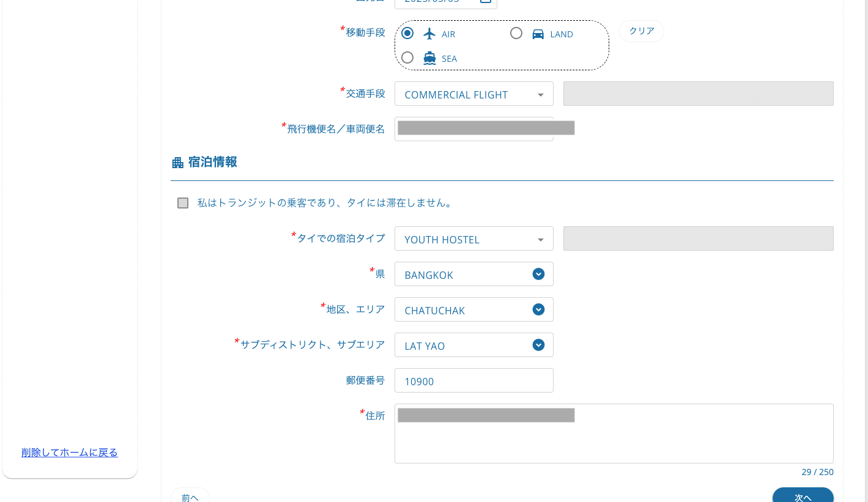Click the 郵便番号 label
Screen dimensions: 868x502
[365, 380]
